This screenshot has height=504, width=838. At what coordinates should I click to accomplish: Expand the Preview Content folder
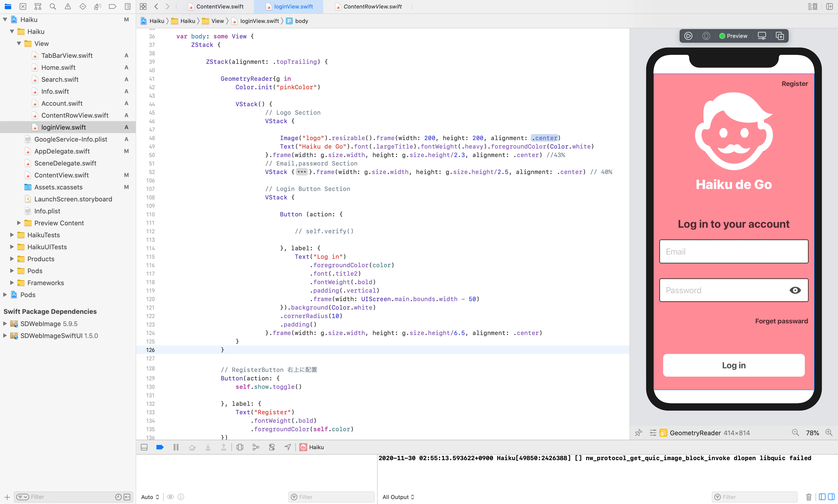tap(19, 223)
